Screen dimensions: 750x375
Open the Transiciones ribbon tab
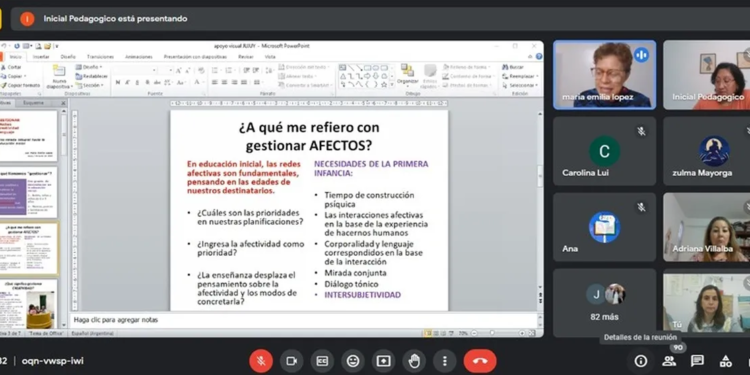coord(100,57)
